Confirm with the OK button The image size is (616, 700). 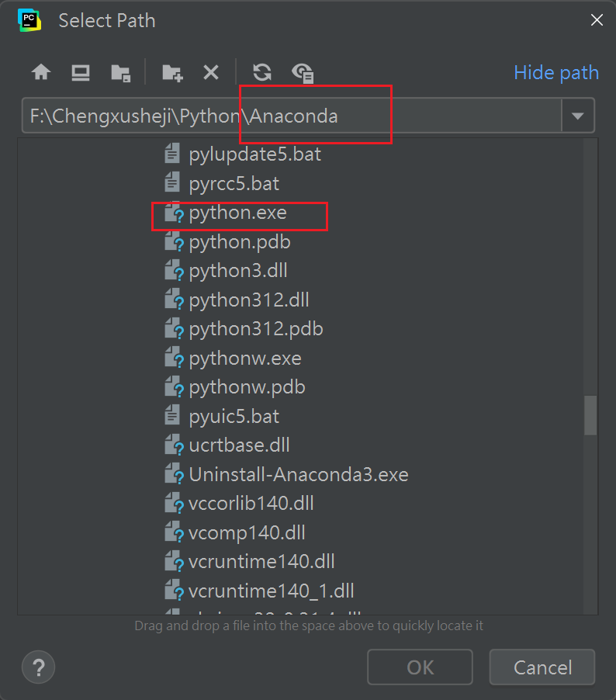click(x=420, y=667)
